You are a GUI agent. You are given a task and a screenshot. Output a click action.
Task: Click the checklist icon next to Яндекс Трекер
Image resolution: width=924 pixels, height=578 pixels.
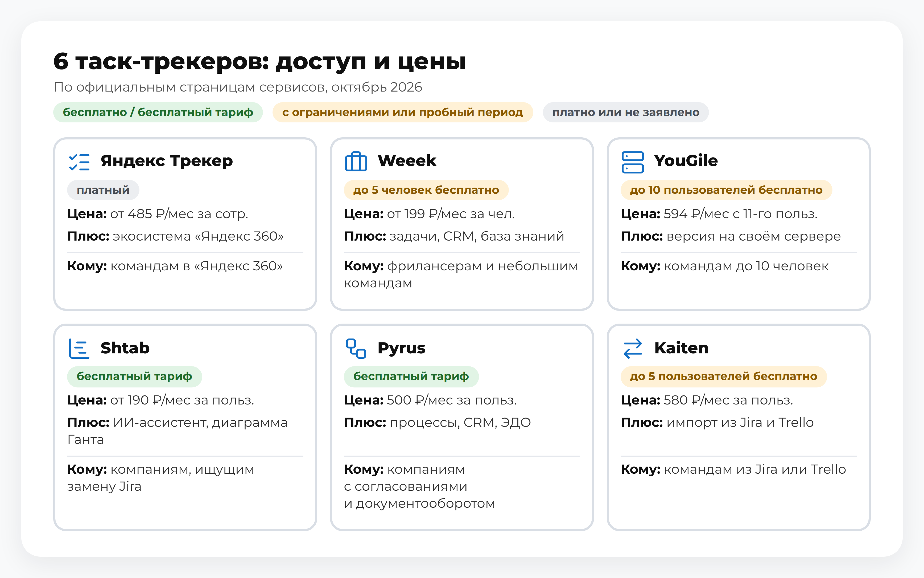pyautogui.click(x=79, y=162)
